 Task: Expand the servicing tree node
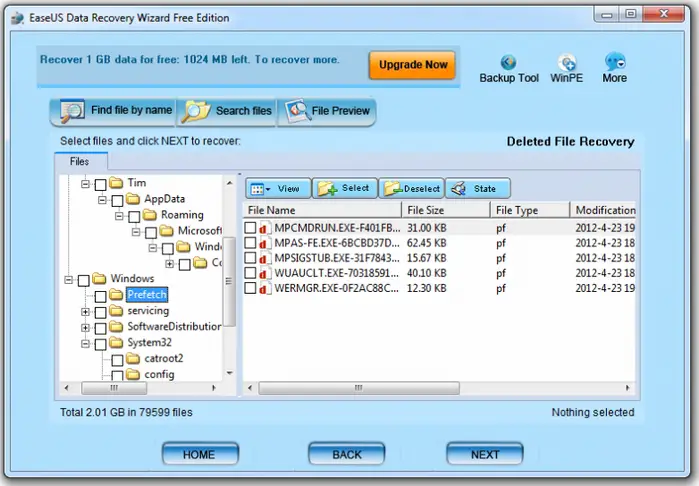[86, 312]
